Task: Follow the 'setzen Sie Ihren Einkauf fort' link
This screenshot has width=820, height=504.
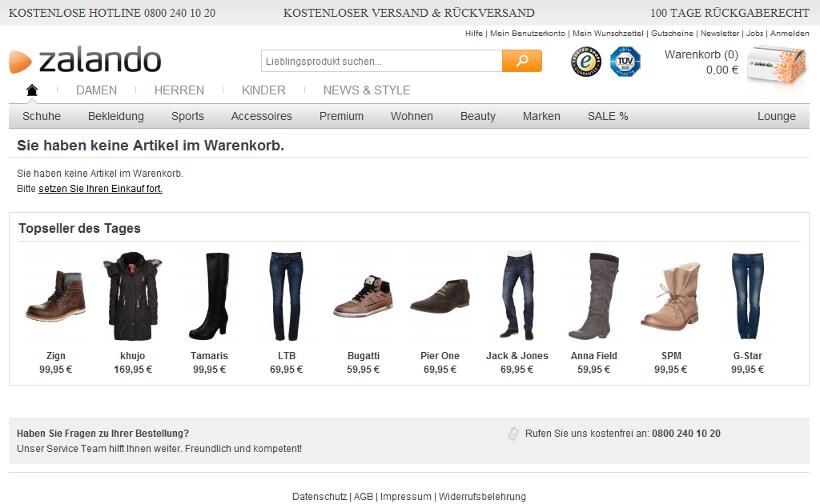Action: coord(100,189)
